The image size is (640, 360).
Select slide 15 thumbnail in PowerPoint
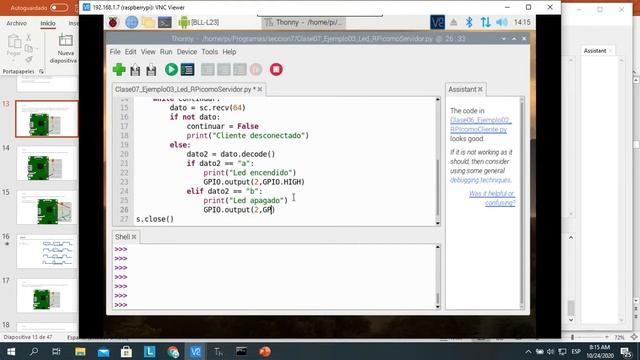(x=47, y=207)
